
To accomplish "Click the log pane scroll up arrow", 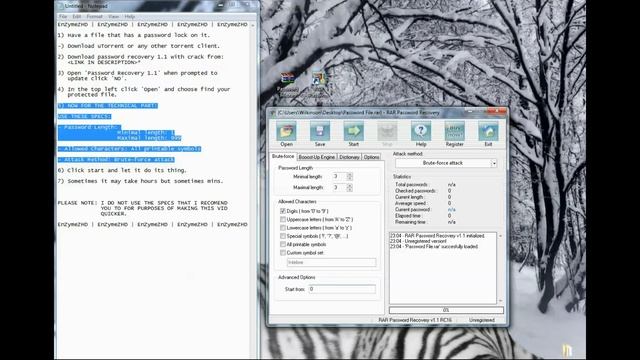I will (x=500, y=236).
